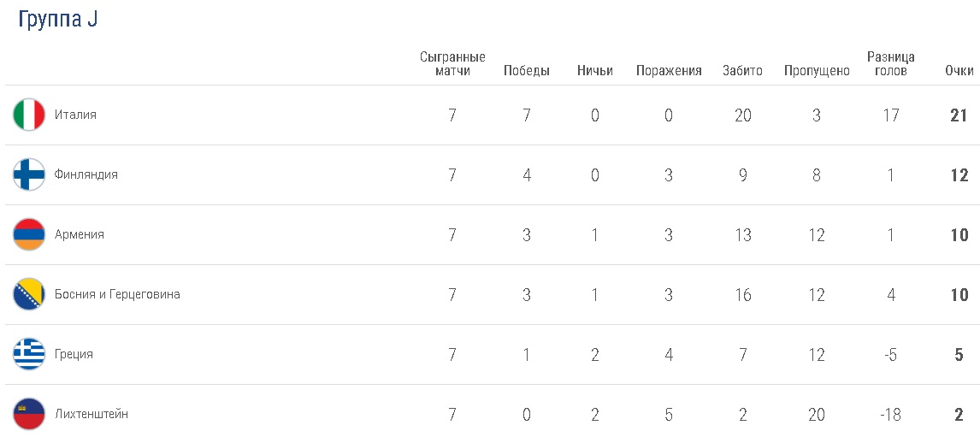Open the Финляндия team link
The image size is (980, 437).
[86, 174]
